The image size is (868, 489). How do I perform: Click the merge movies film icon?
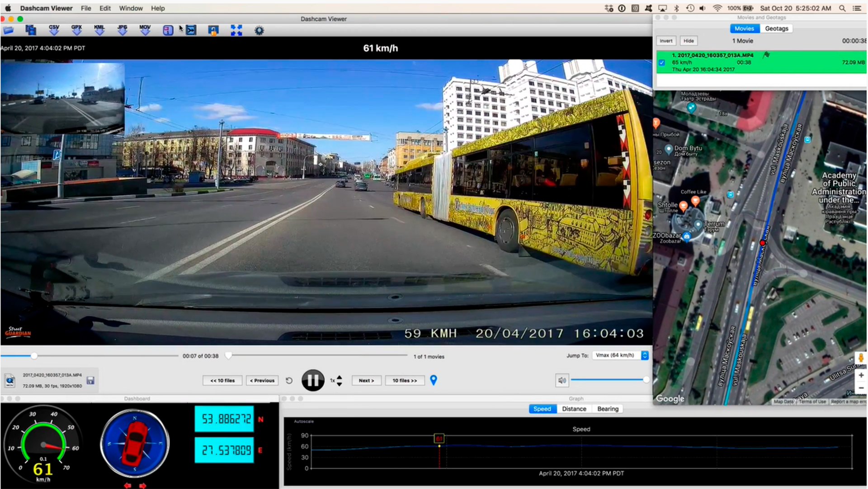pyautogui.click(x=191, y=30)
